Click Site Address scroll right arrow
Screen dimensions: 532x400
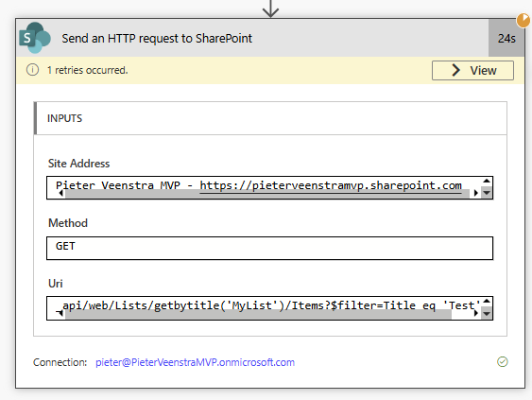pos(475,193)
